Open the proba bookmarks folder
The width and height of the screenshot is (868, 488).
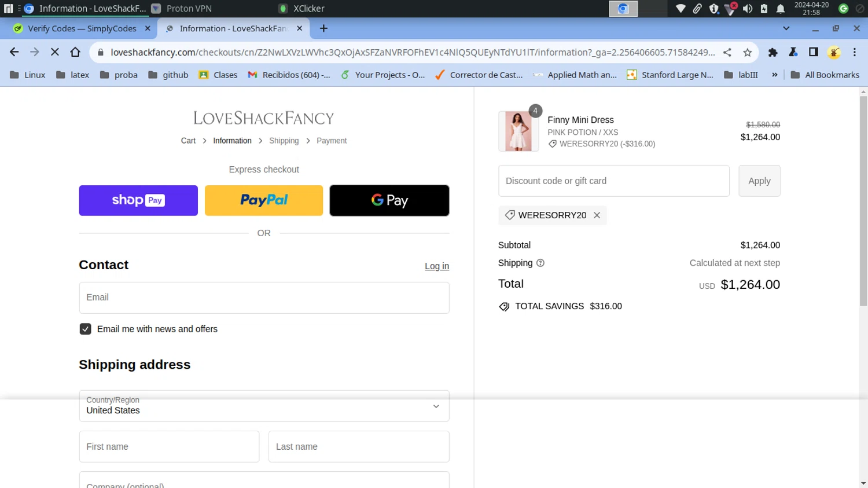119,75
